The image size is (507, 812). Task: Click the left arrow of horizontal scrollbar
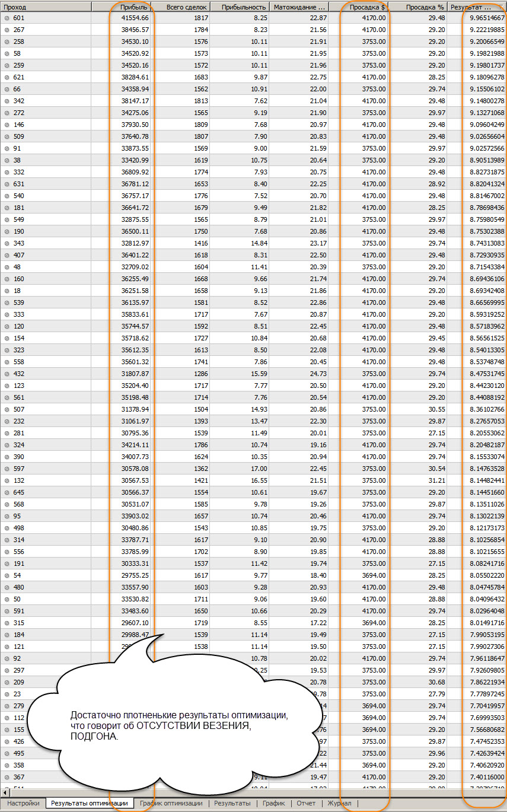5,792
